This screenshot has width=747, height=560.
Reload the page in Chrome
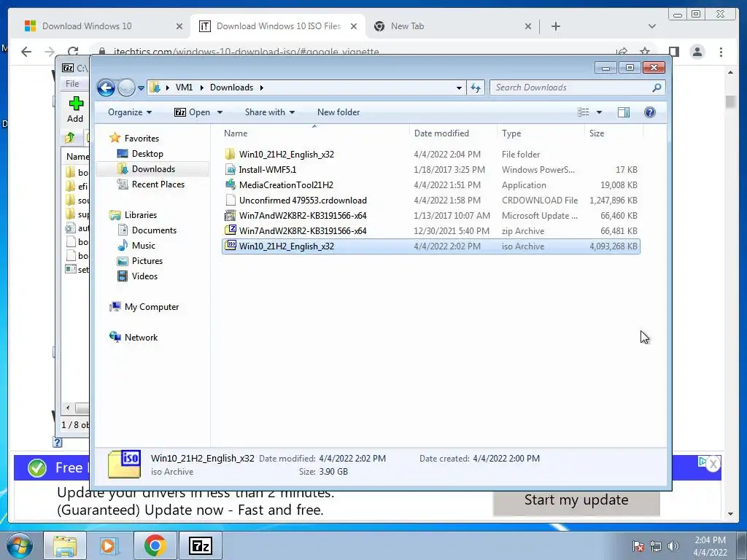coord(73,52)
